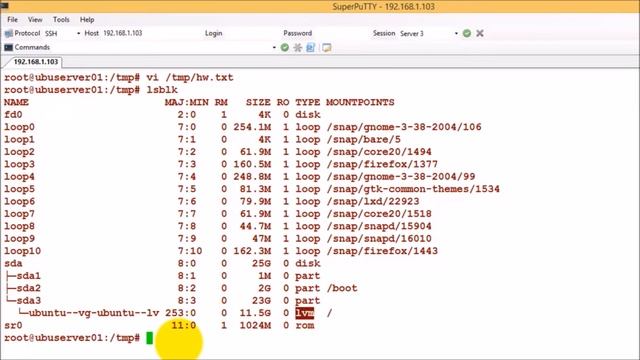Image resolution: width=640 pixels, height=360 pixels.
Task: Click the Protocol toolbar icon
Action: pyautogui.click(x=9, y=33)
